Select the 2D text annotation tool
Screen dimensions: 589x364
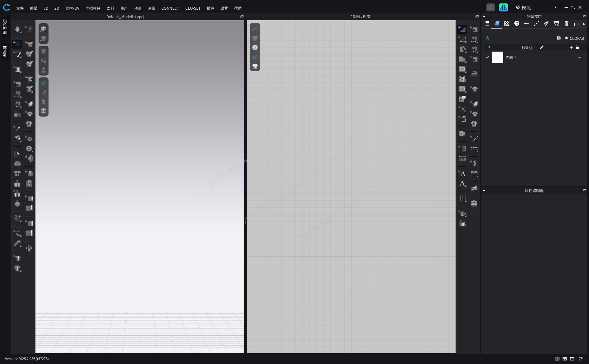[462, 173]
